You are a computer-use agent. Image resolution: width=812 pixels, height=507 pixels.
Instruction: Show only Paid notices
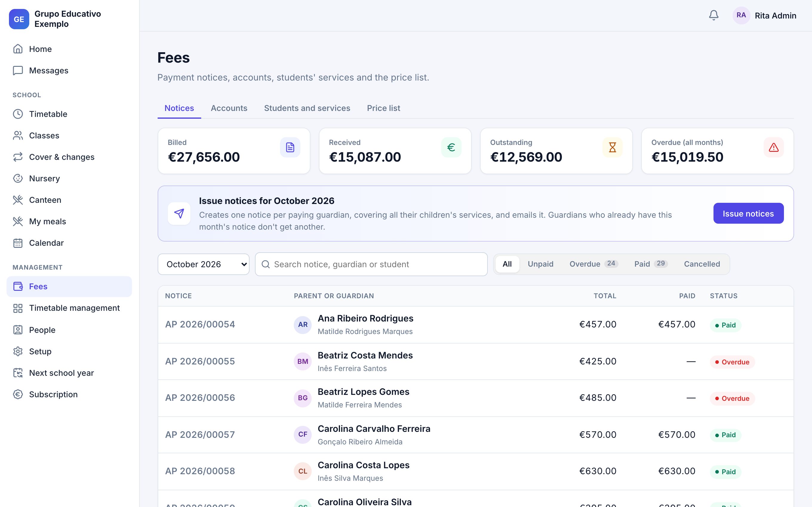[x=650, y=264]
